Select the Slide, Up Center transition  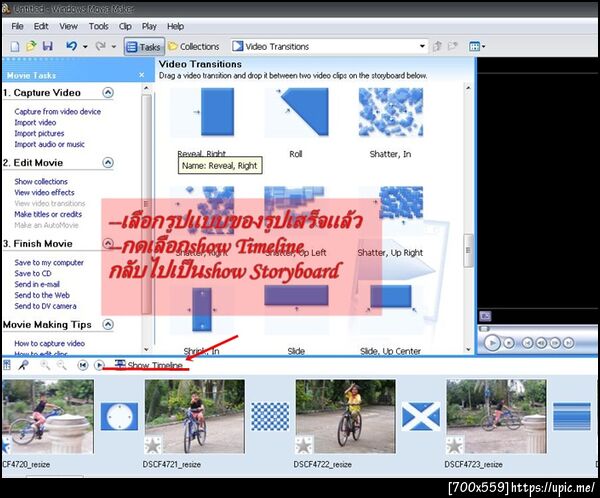[391, 309]
